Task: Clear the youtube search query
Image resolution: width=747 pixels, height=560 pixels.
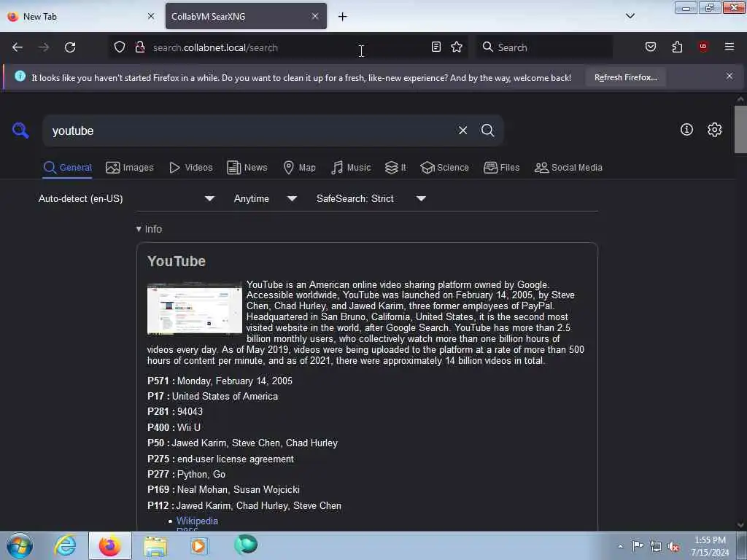Action: pyautogui.click(x=462, y=130)
